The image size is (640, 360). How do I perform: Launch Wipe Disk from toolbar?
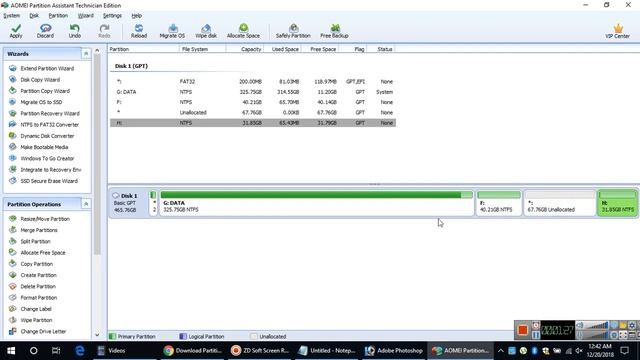coord(206,31)
